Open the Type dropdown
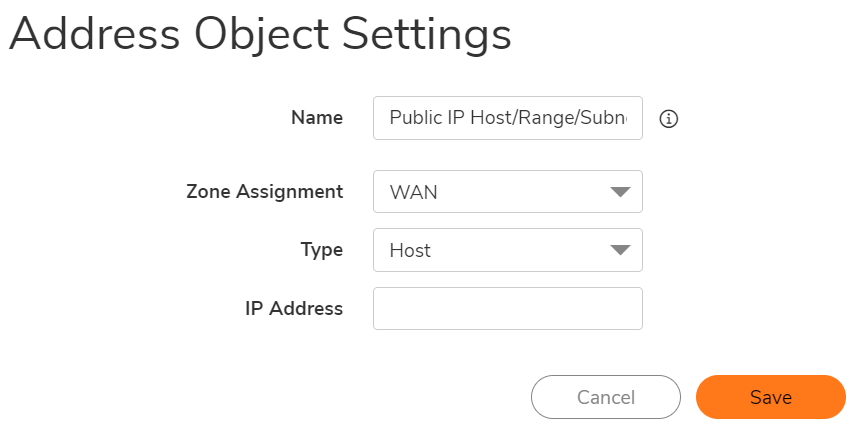Viewport: 854px width, 431px height. [507, 250]
